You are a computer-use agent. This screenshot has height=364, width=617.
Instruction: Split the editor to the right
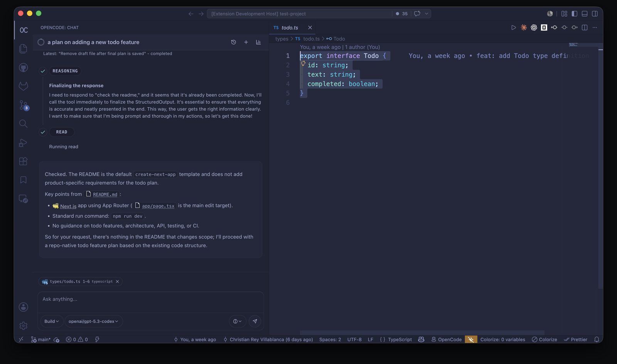click(x=585, y=27)
